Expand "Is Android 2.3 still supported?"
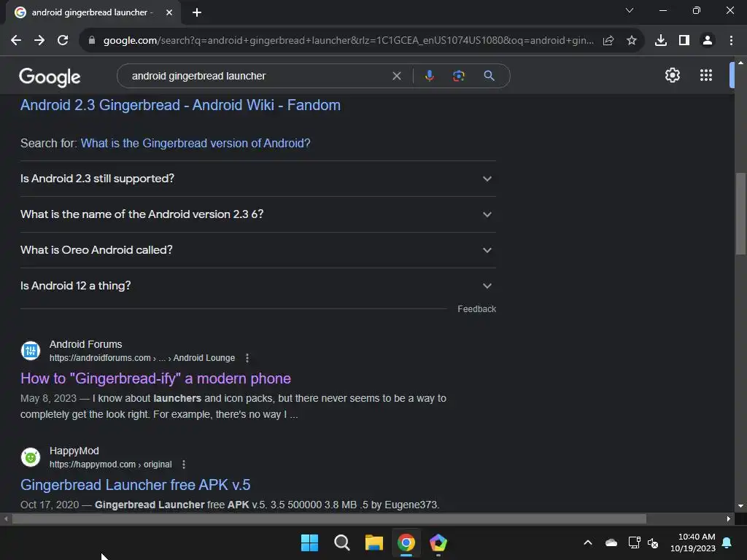This screenshot has height=560, width=747. point(258,179)
